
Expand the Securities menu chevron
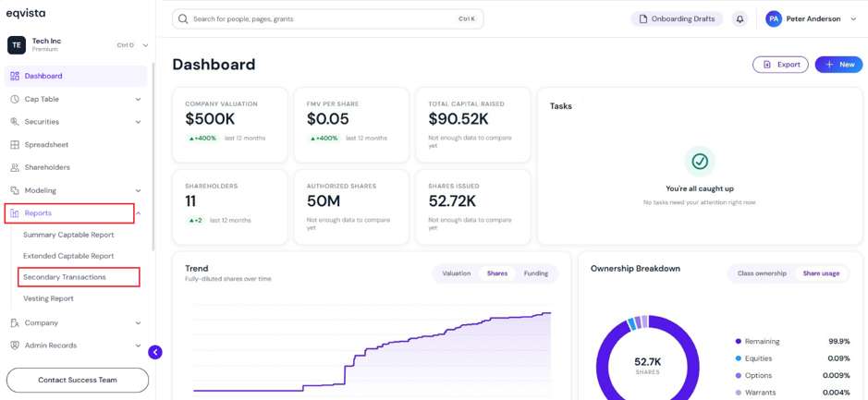(138, 122)
